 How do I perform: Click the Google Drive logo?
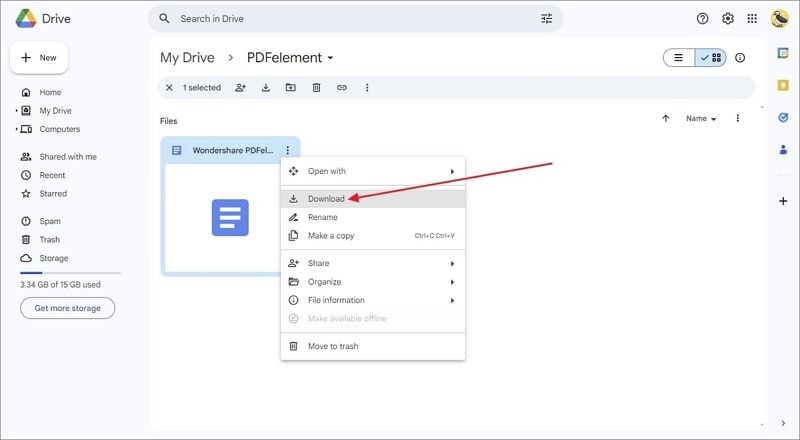pos(26,18)
